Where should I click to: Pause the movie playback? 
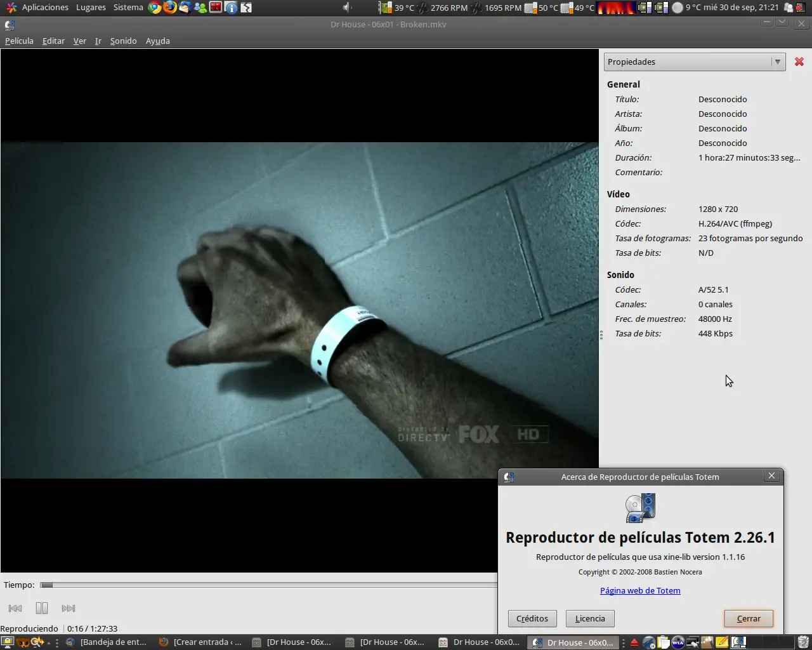pyautogui.click(x=42, y=608)
